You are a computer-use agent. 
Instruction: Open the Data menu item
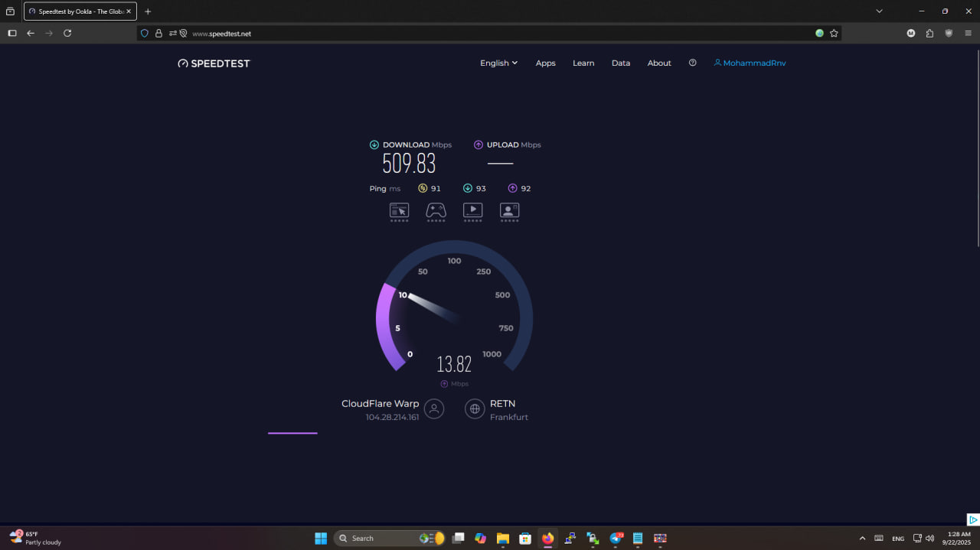tap(621, 63)
